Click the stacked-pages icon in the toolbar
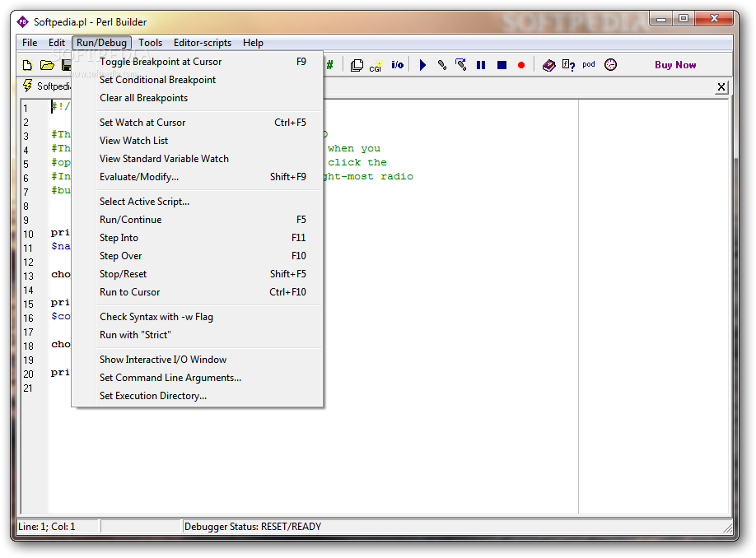The height and width of the screenshot is (558, 756). 357,65
